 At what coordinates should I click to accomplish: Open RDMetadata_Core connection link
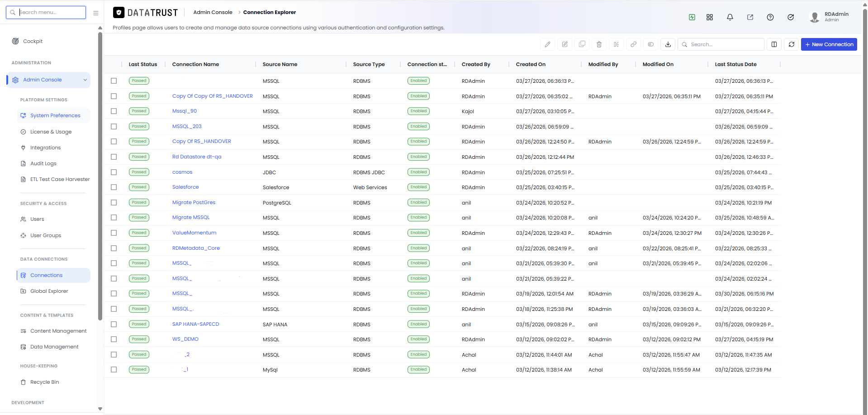(196, 248)
